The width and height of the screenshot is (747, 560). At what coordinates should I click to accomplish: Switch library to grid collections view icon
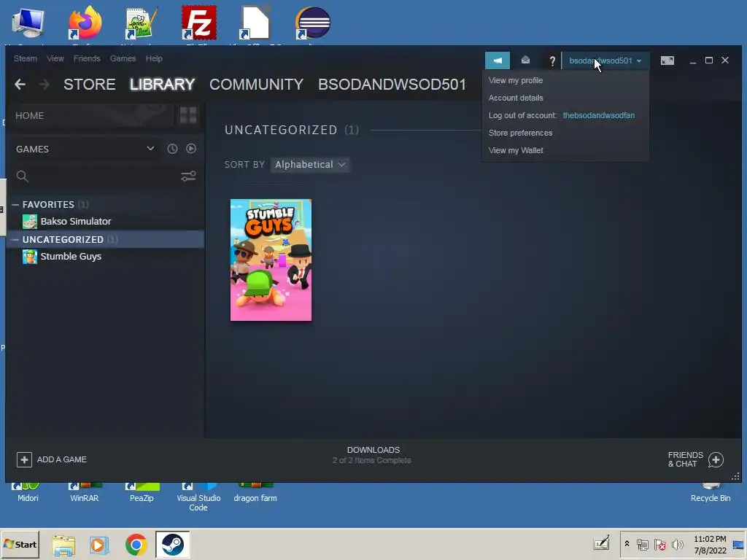(188, 115)
